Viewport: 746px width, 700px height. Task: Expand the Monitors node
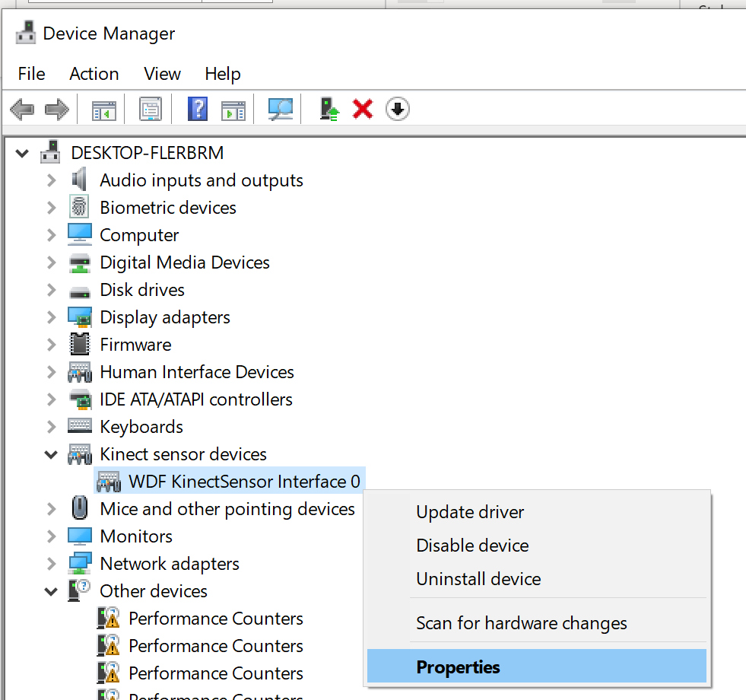[52, 536]
